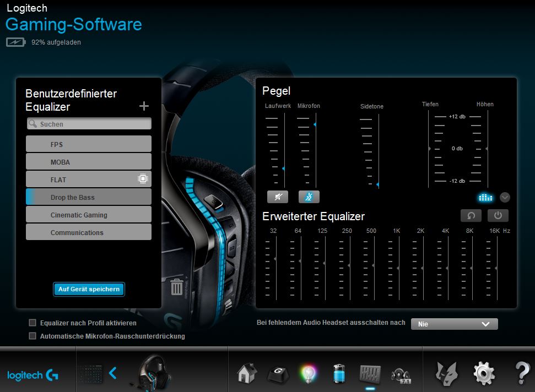Click the search field labeled Suchen

click(x=89, y=124)
